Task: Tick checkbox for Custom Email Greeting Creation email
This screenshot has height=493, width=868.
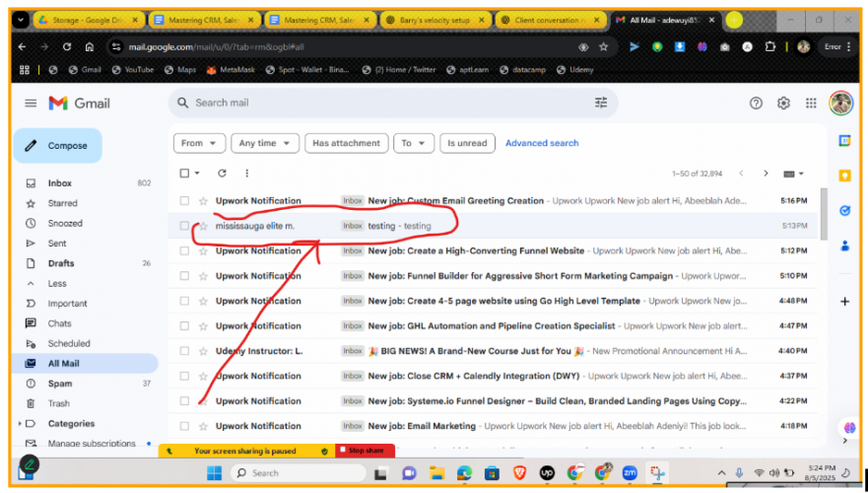Action: point(184,200)
